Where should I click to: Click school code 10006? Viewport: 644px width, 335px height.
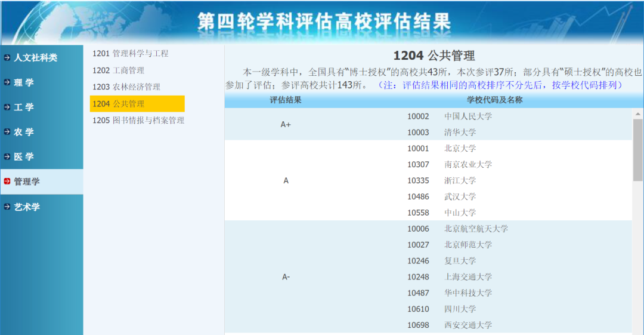click(418, 229)
